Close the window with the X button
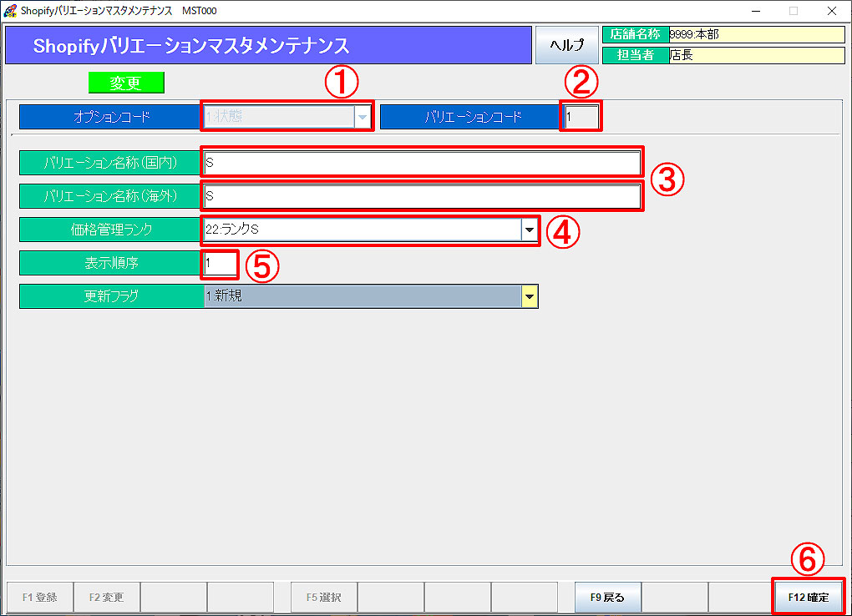Viewport: 852px width, 616px height. point(831,11)
